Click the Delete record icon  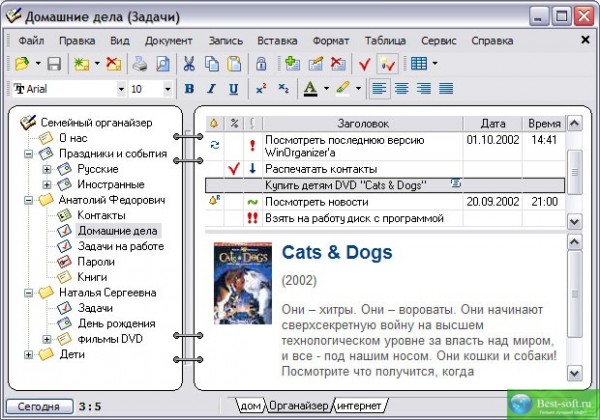tap(338, 63)
